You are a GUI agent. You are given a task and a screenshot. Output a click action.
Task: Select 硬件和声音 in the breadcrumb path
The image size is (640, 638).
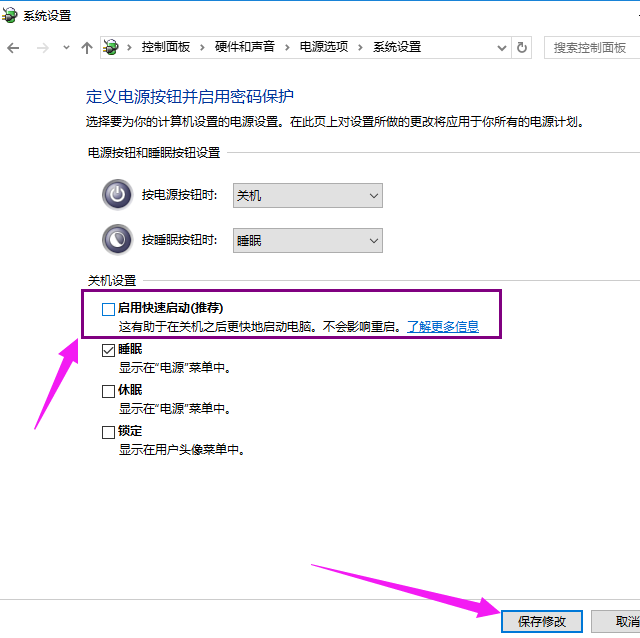tap(244, 47)
